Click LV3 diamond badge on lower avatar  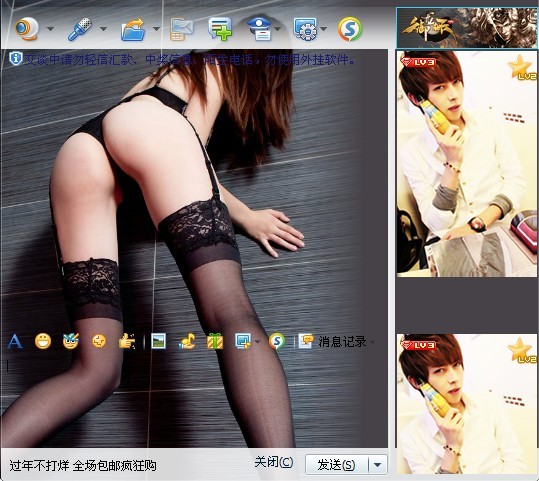click(418, 345)
